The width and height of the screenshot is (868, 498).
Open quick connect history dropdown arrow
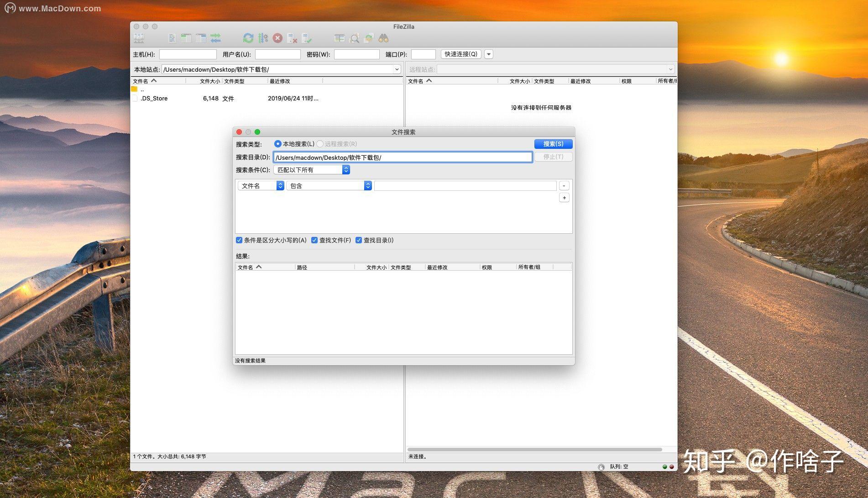[489, 54]
